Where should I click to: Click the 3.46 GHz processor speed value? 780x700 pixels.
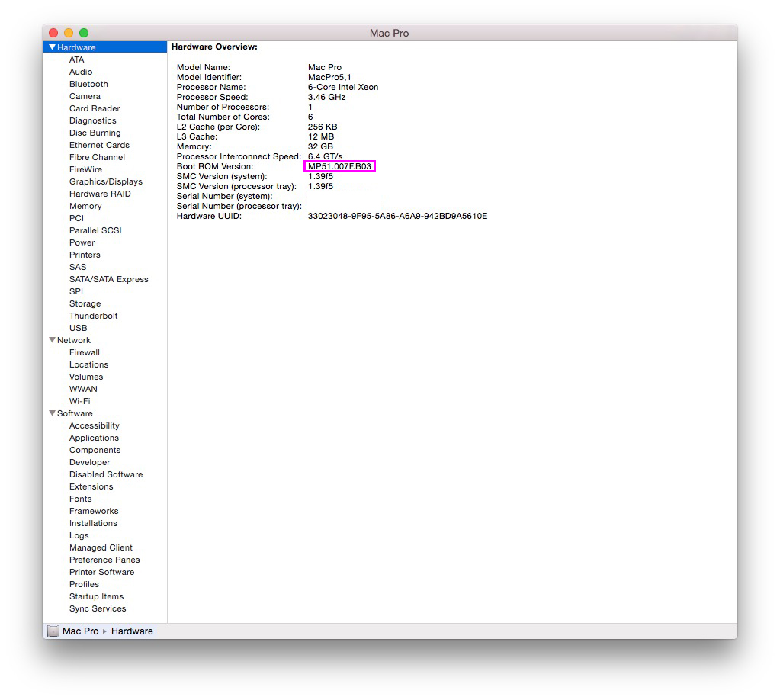point(326,97)
